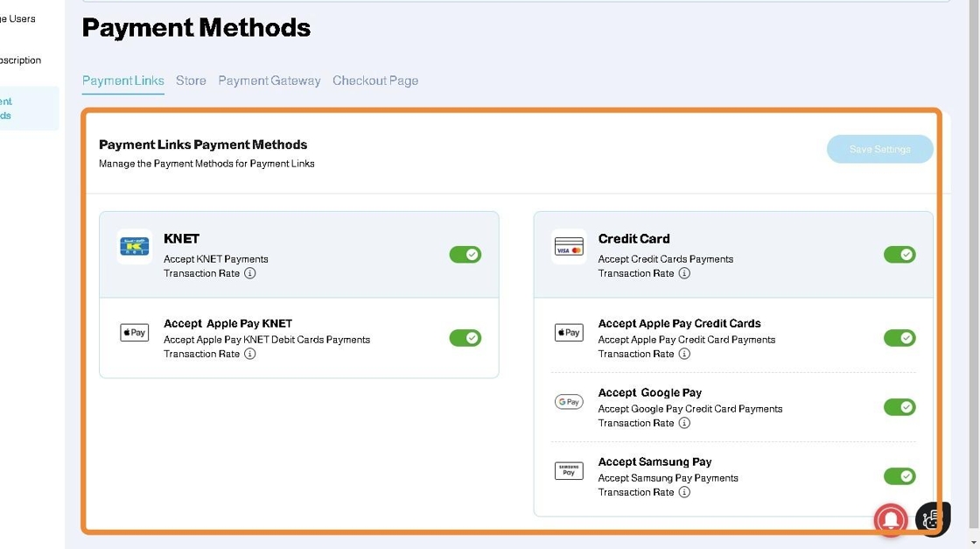Click Google Pay Transaction Rate info icon
This screenshot has width=980, height=549.
684,423
